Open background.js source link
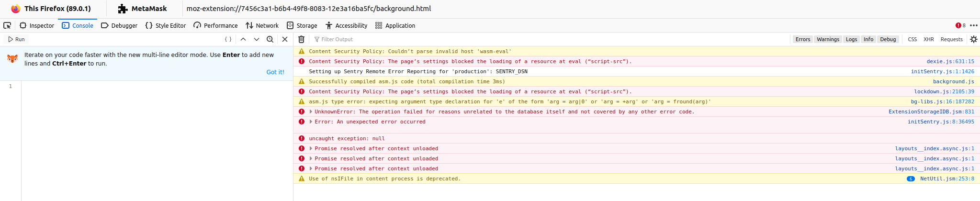The height and width of the screenshot is (201, 980). [x=953, y=81]
